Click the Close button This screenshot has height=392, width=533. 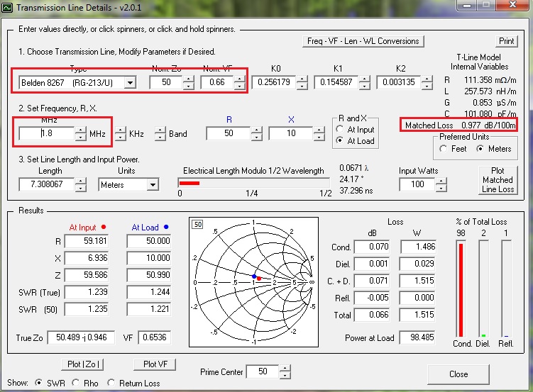(x=458, y=374)
